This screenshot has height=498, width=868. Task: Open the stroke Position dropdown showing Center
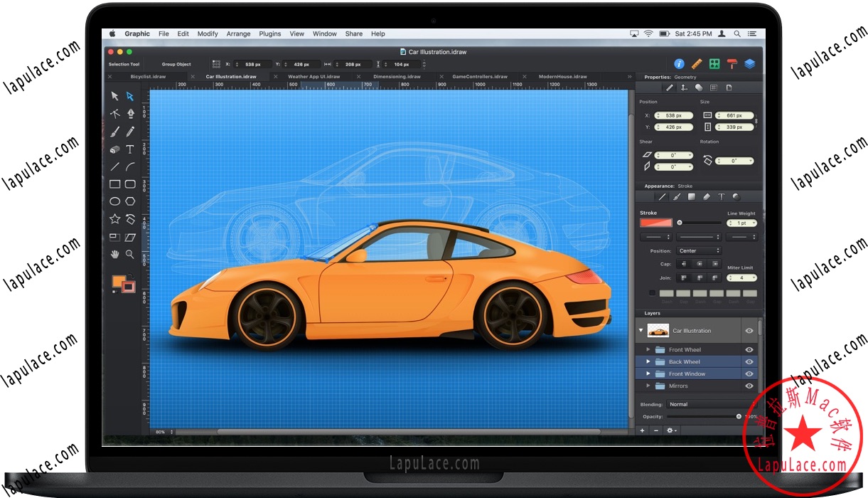[699, 250]
